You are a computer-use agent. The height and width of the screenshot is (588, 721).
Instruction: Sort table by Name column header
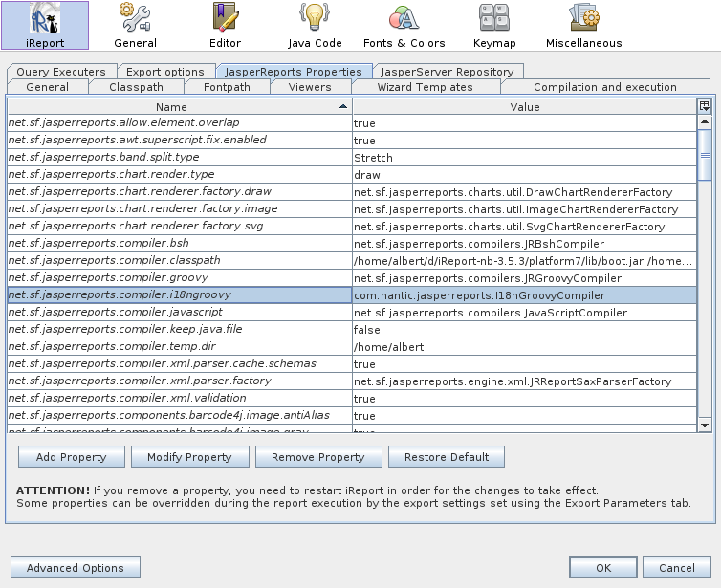[180, 107]
